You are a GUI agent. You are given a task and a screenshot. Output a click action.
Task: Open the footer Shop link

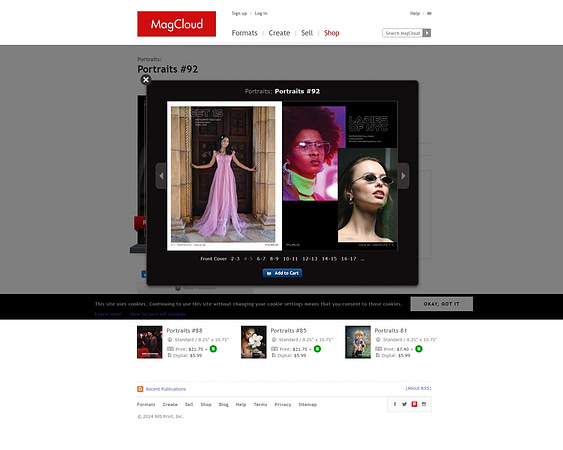[x=206, y=404]
